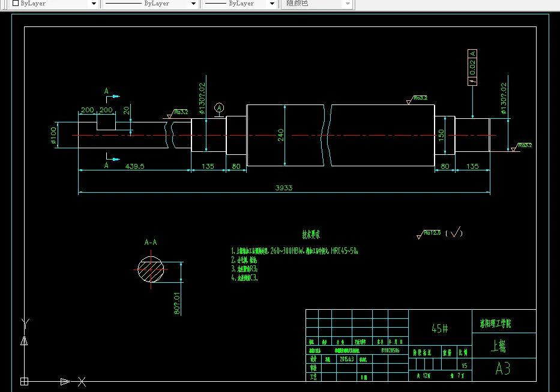
Task: Expand the ByLayer lineweight dropdown
Action: tap(272, 4)
